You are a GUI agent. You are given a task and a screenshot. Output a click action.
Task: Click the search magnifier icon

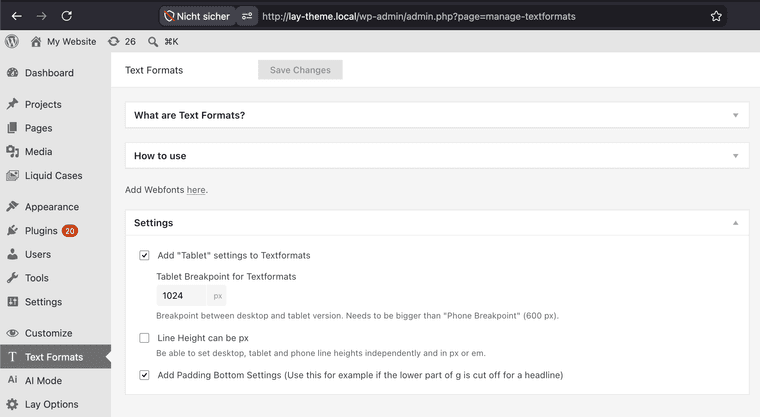coord(153,42)
